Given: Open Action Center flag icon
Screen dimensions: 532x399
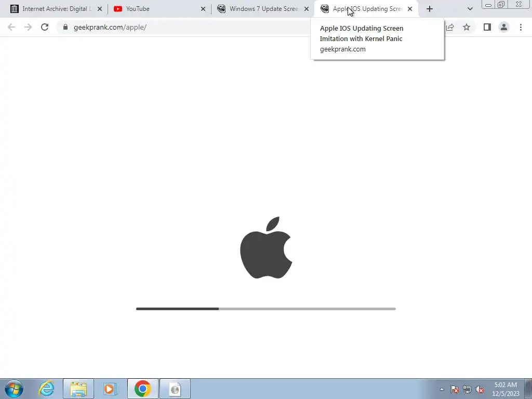Looking at the screenshot, I should pos(455,389).
